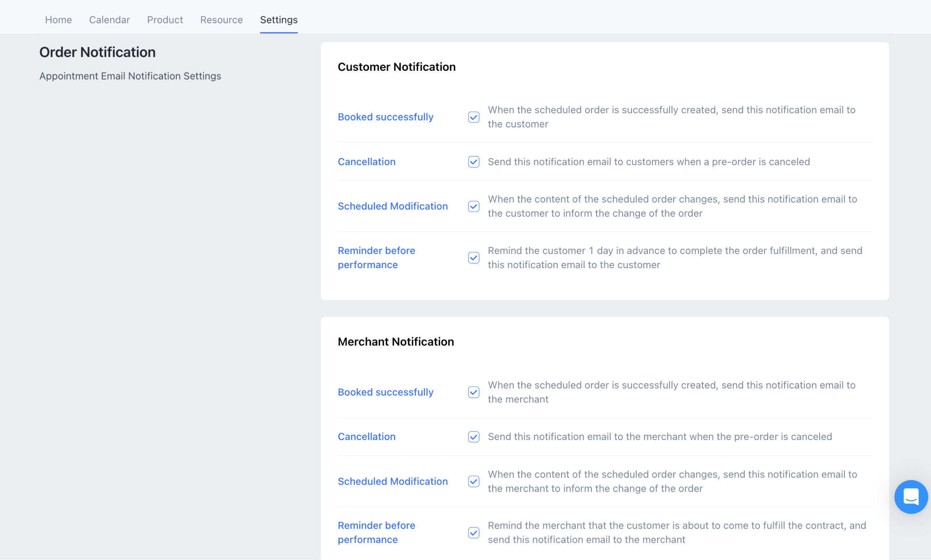Open customer Reminder before performance link
Screen dimensions: 931x560
coord(376,258)
